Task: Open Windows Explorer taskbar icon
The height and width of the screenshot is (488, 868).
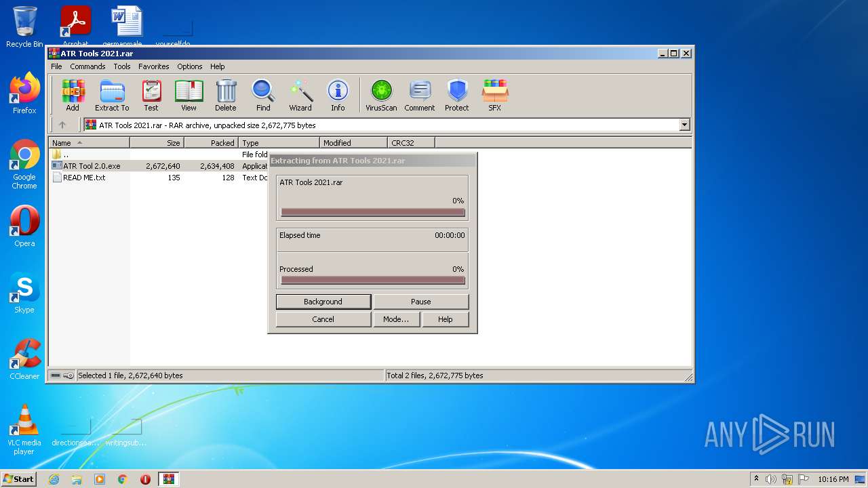Action: tap(77, 479)
